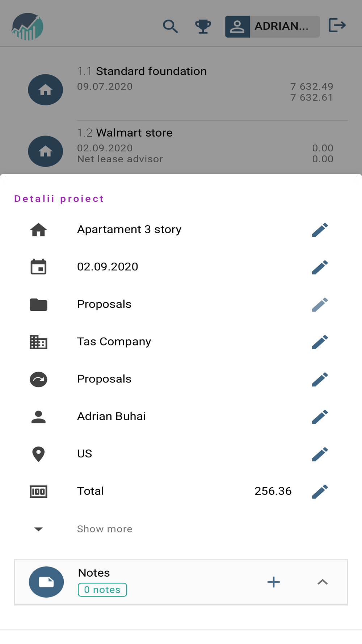362x644 pixels.
Task: Edit the project date 02.09.2020
Action: pos(320,267)
